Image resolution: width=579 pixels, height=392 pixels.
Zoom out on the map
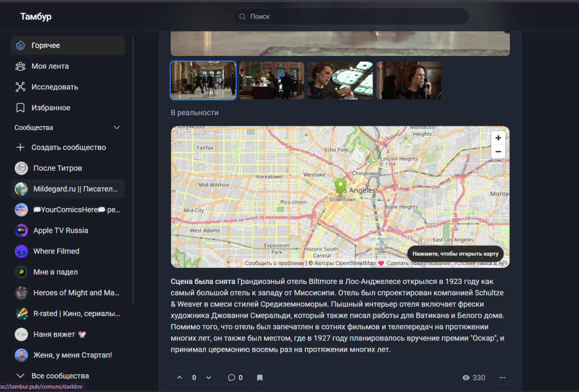(498, 152)
